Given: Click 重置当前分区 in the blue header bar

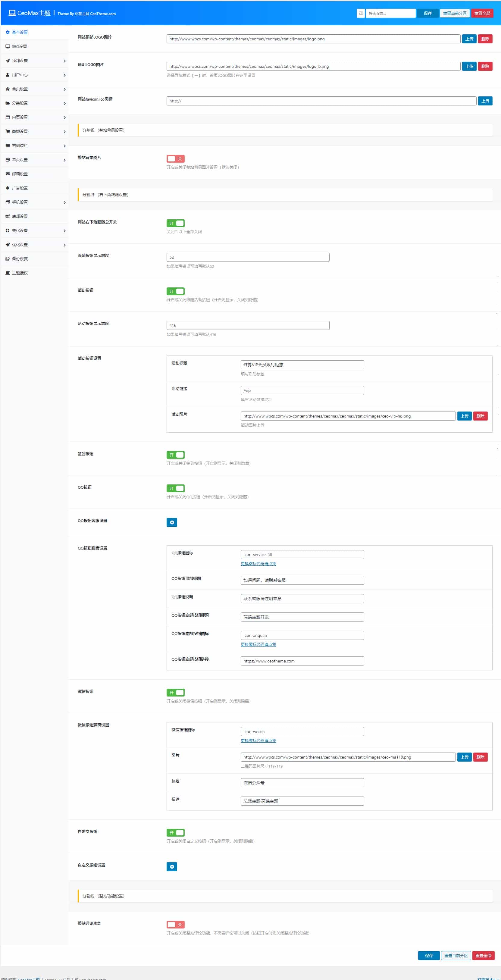Looking at the screenshot, I should pos(455,13).
